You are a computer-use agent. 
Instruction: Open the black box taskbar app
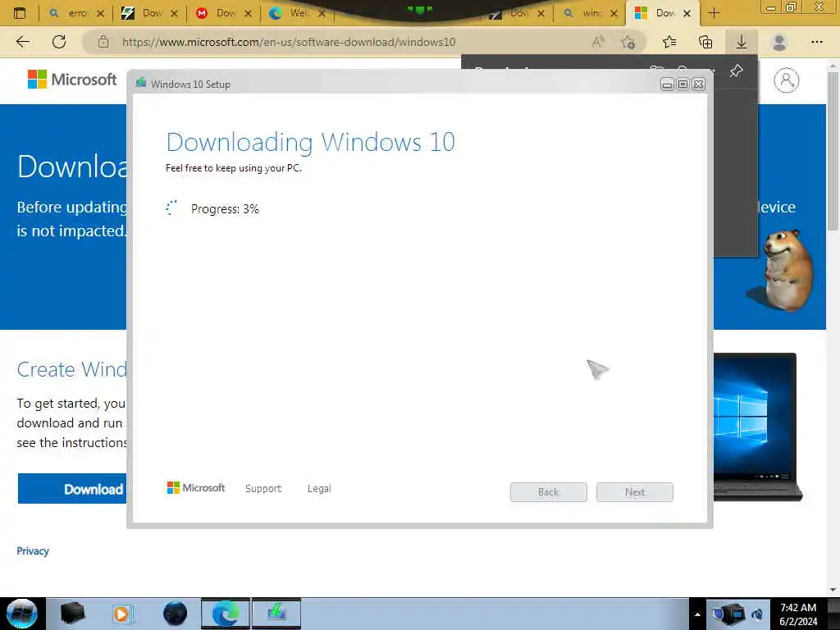coord(72,614)
